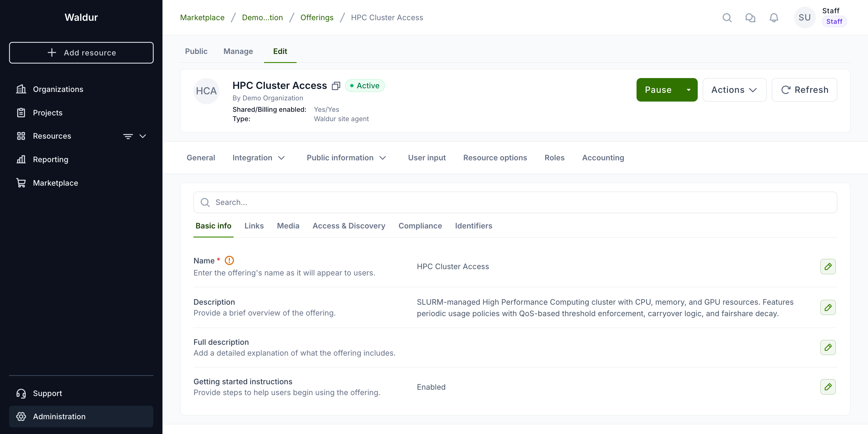Open the Roles section
The width and height of the screenshot is (868, 434).
pyautogui.click(x=554, y=158)
